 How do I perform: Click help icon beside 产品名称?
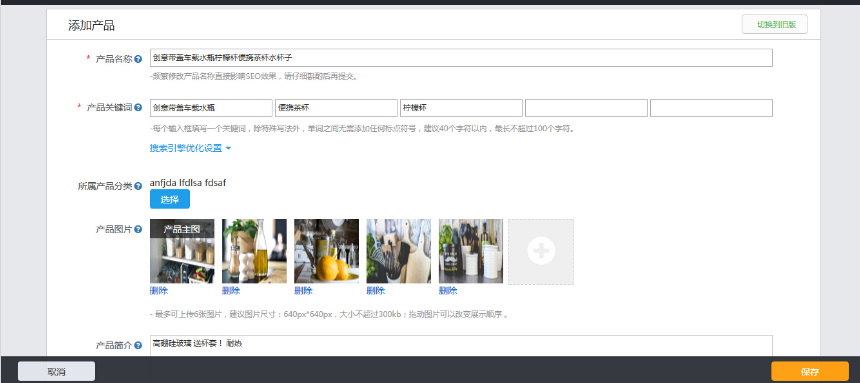tap(138, 59)
